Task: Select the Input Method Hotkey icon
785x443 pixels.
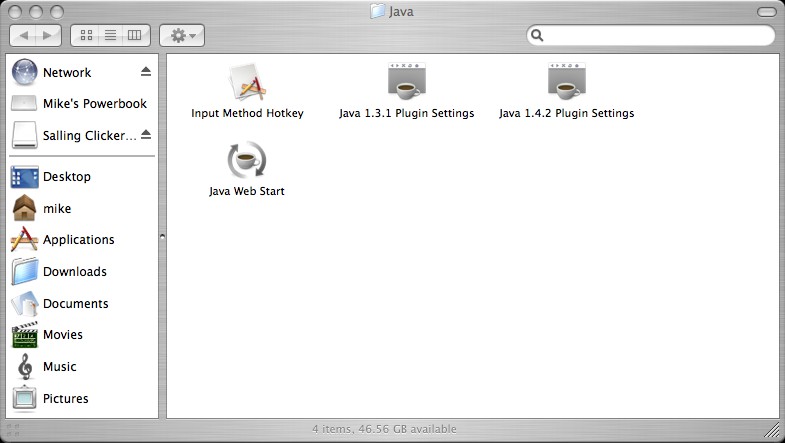Action: (247, 82)
